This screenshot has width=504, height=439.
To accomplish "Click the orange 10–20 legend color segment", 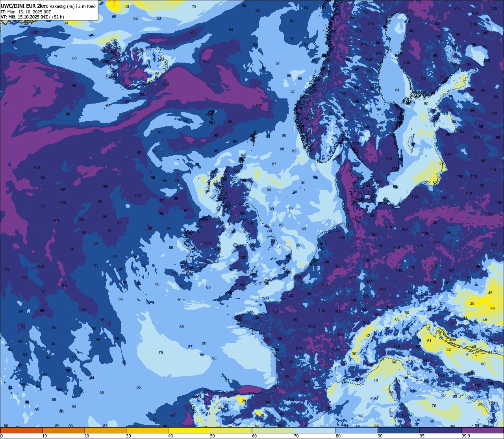I will click(x=63, y=430).
